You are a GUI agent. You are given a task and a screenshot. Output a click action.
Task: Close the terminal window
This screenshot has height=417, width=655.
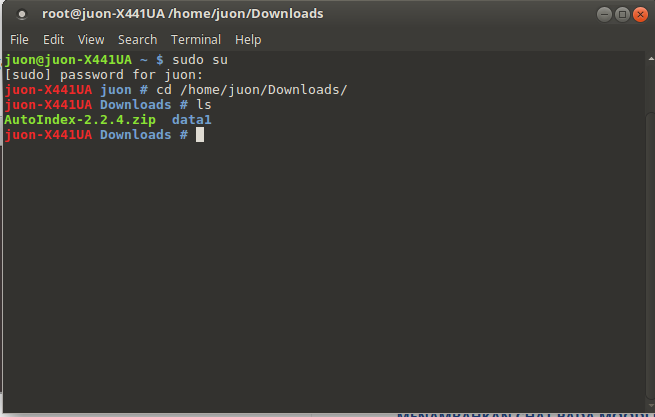pyautogui.click(x=640, y=15)
